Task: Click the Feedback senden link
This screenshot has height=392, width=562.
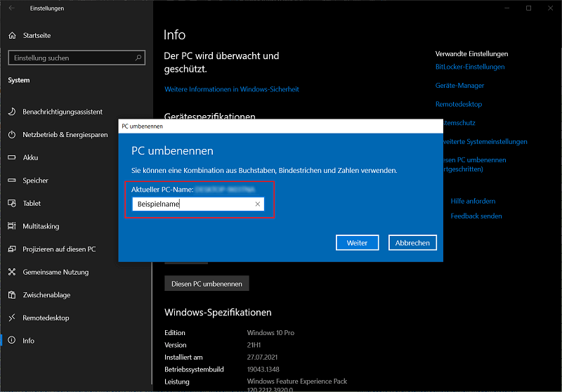Action: [476, 216]
